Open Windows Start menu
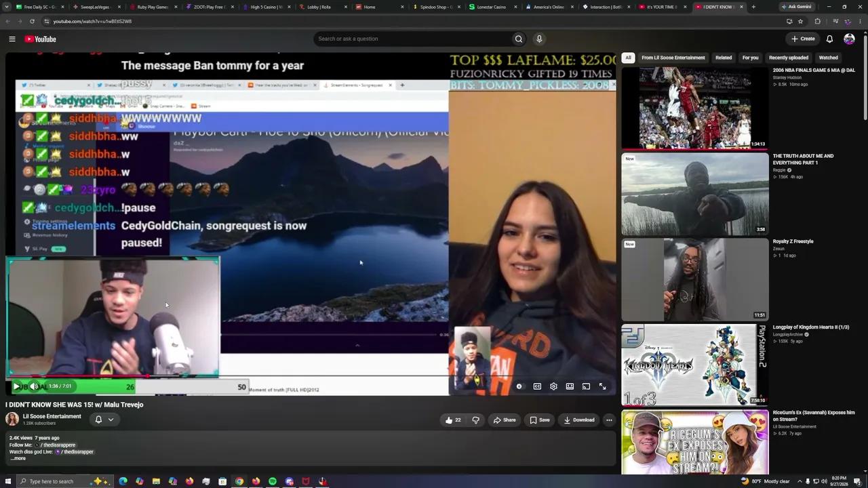The width and height of the screenshot is (868, 488). tap(7, 481)
